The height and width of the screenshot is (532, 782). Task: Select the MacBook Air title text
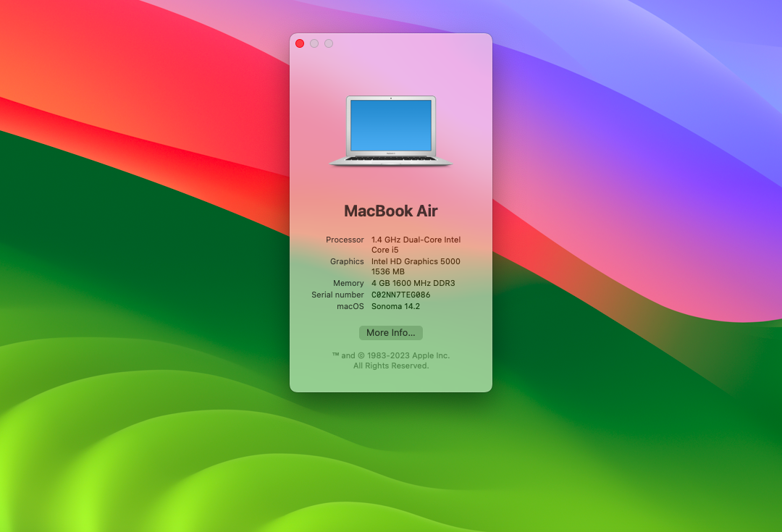[390, 211]
